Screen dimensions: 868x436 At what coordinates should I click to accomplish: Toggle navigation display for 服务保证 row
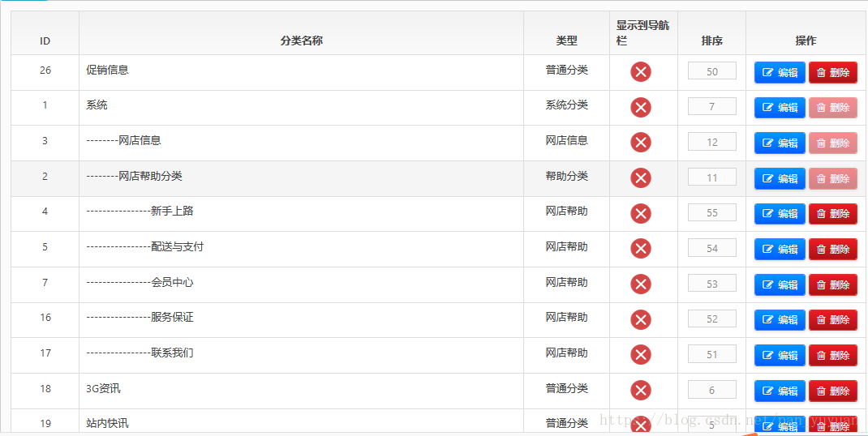tap(641, 320)
